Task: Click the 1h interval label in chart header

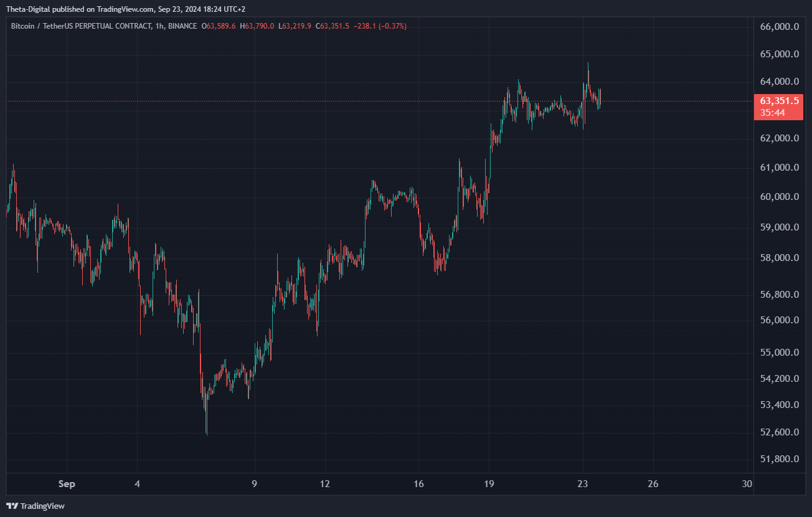Action: pyautogui.click(x=159, y=26)
